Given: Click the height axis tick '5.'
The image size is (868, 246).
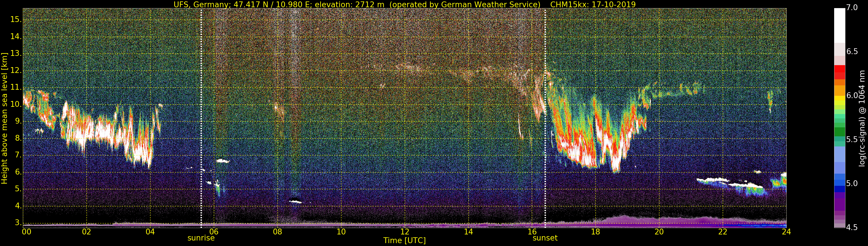Looking at the screenshot, I should (18, 189).
